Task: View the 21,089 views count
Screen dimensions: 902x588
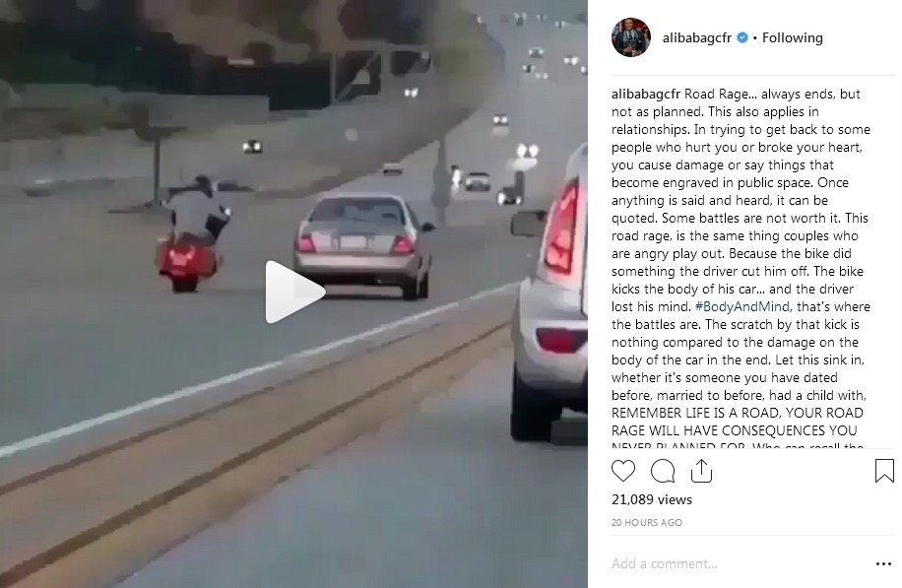Action: [651, 499]
